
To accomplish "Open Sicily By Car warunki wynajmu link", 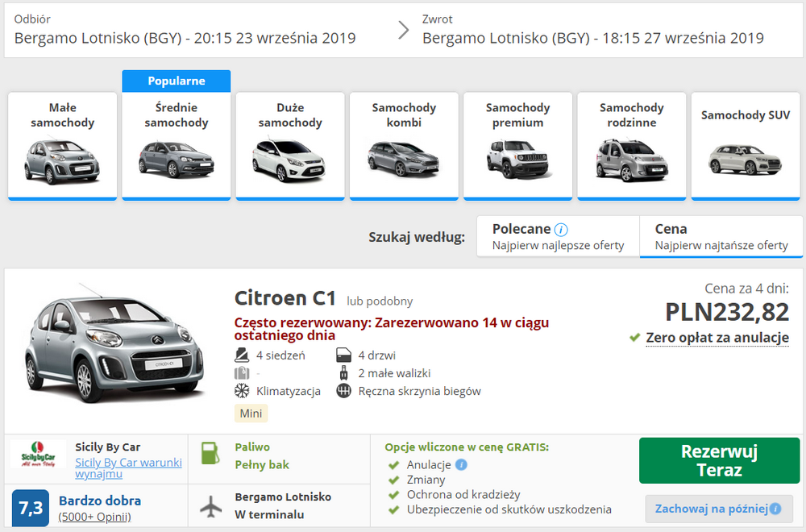I will 128,468.
